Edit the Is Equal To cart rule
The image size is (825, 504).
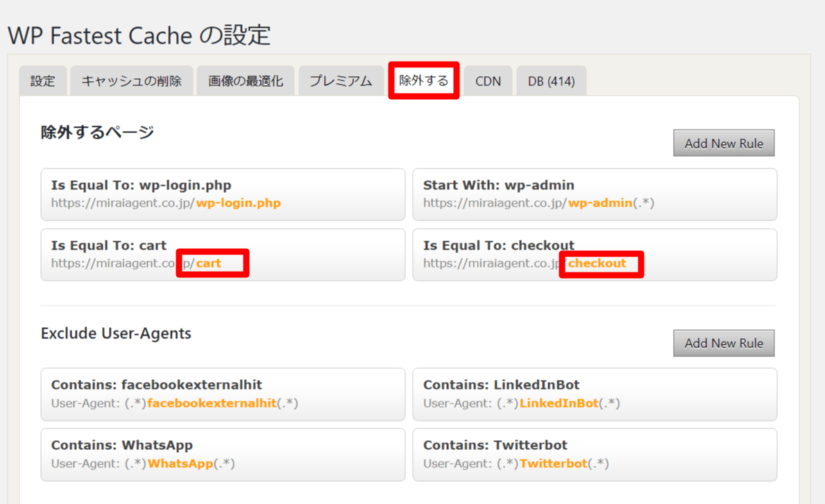223,254
